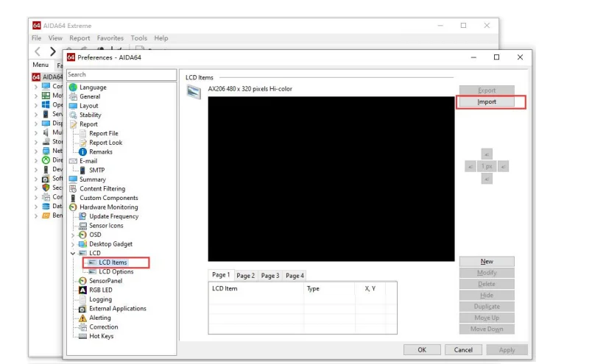
Task: Select the Report File document icon
Action: (x=83, y=134)
